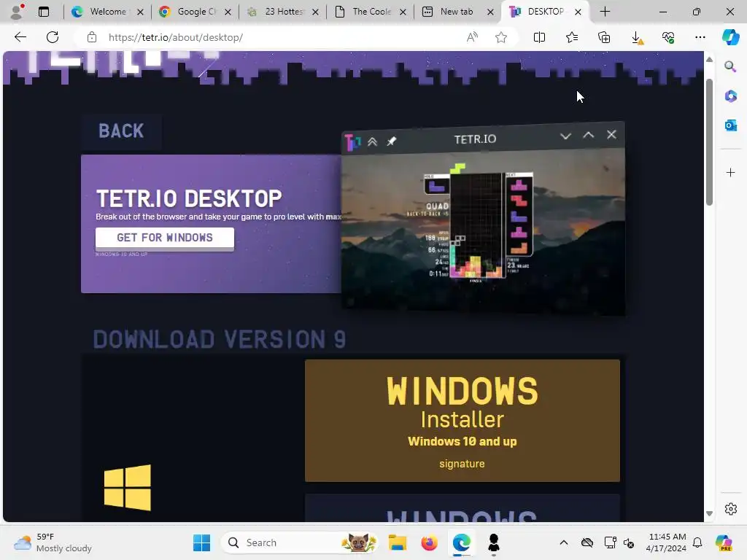747x560 pixels.
Task: Open tab actions menu
Action: click(44, 12)
